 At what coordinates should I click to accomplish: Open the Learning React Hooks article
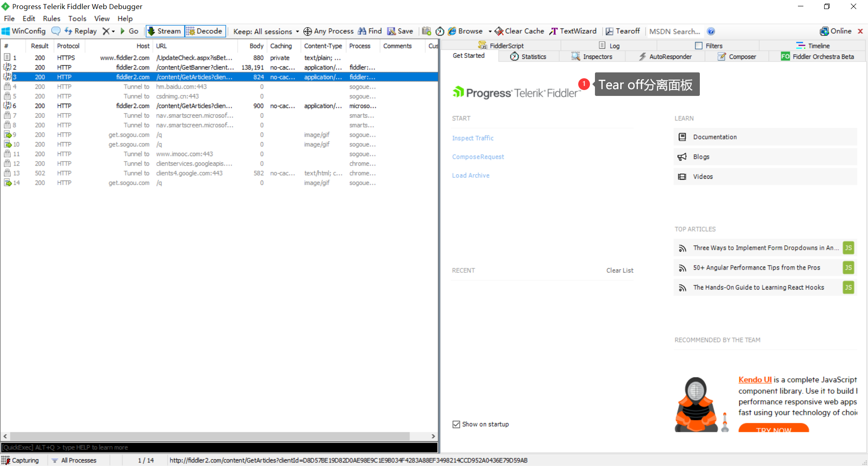coord(765,287)
